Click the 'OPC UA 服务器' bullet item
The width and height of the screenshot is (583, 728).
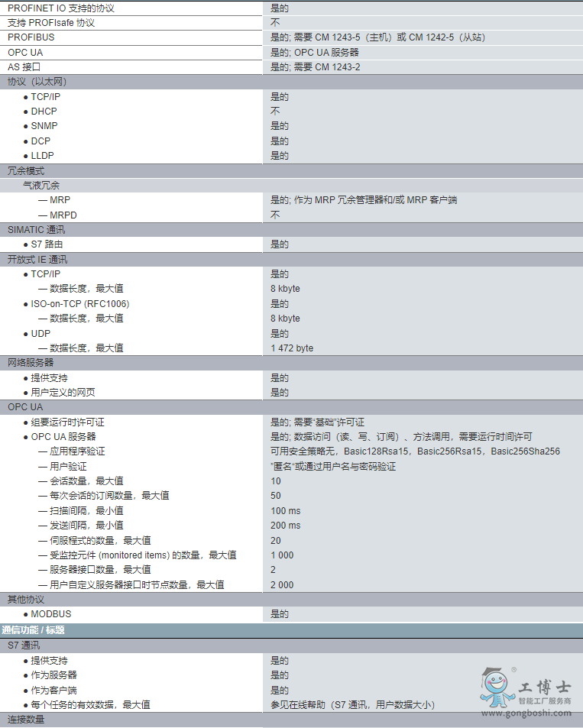[x=60, y=437]
